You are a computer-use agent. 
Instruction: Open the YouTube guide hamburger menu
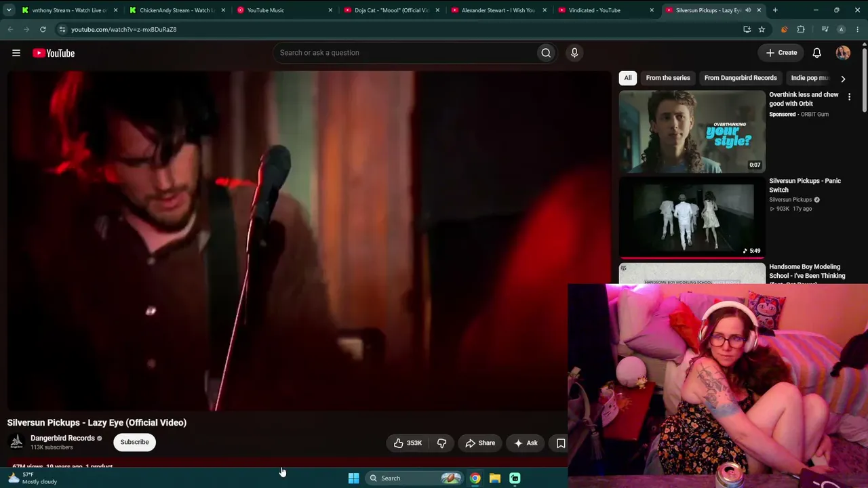click(16, 53)
